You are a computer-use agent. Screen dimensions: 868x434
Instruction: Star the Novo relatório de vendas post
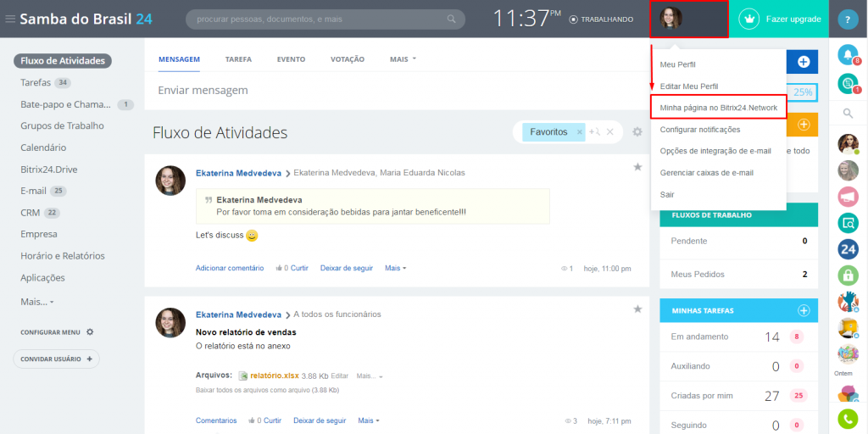click(637, 309)
